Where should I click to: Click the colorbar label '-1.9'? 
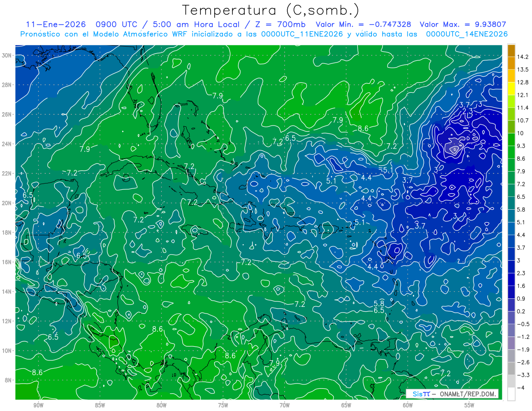pos(523,349)
